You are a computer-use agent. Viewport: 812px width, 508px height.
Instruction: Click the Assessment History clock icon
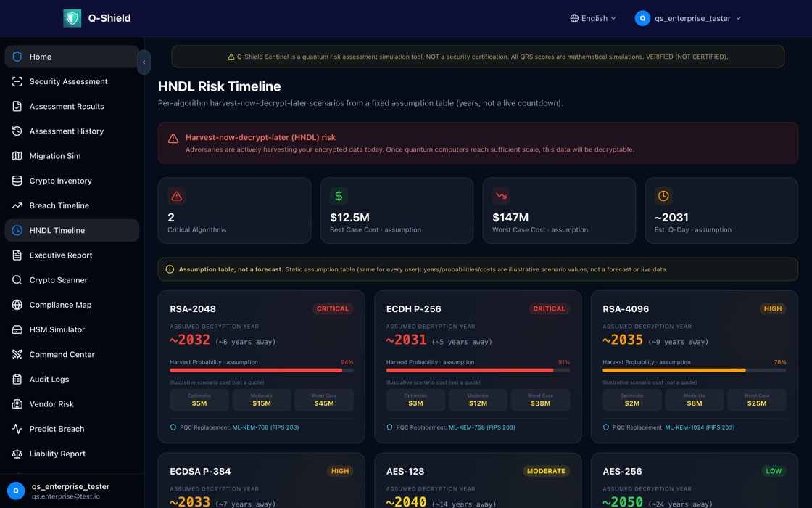point(17,131)
